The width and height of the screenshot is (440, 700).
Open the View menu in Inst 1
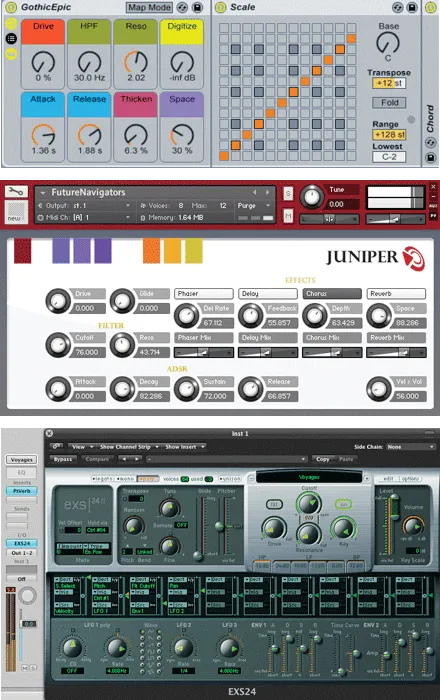pyautogui.click(x=82, y=446)
